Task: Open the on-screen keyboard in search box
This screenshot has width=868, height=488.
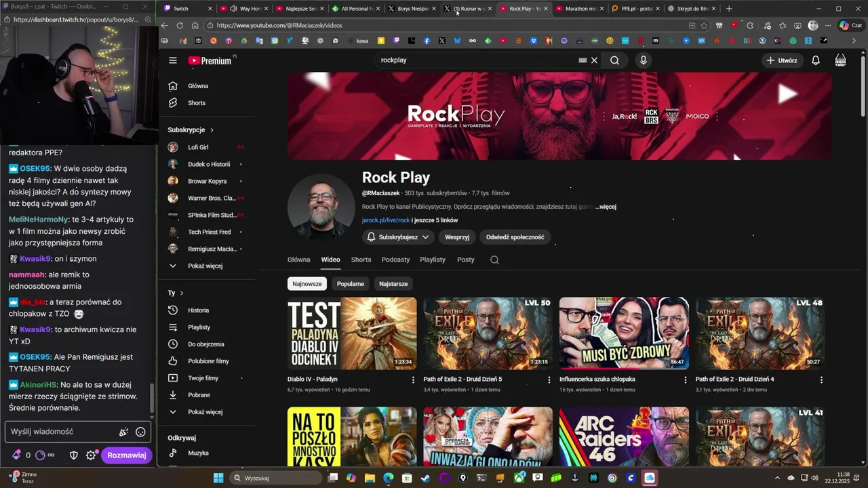Action: click(583, 60)
